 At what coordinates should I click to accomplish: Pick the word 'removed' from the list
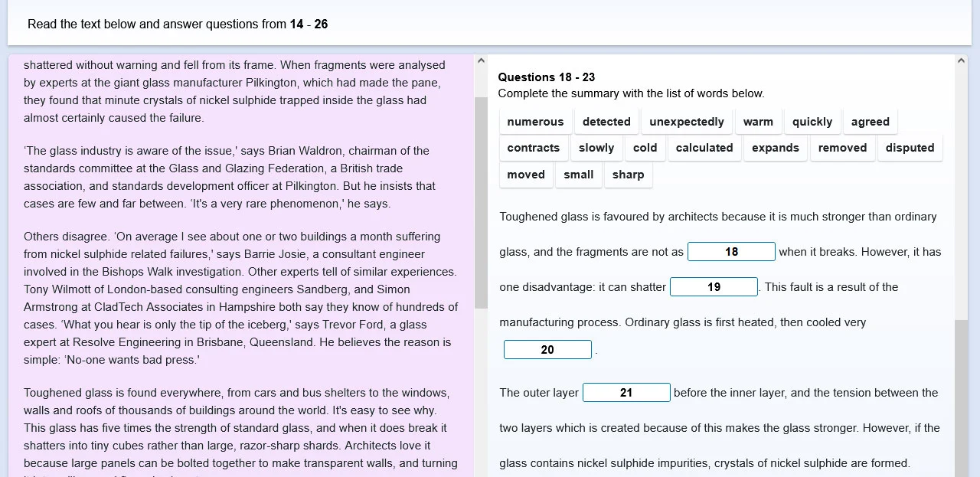tap(843, 148)
